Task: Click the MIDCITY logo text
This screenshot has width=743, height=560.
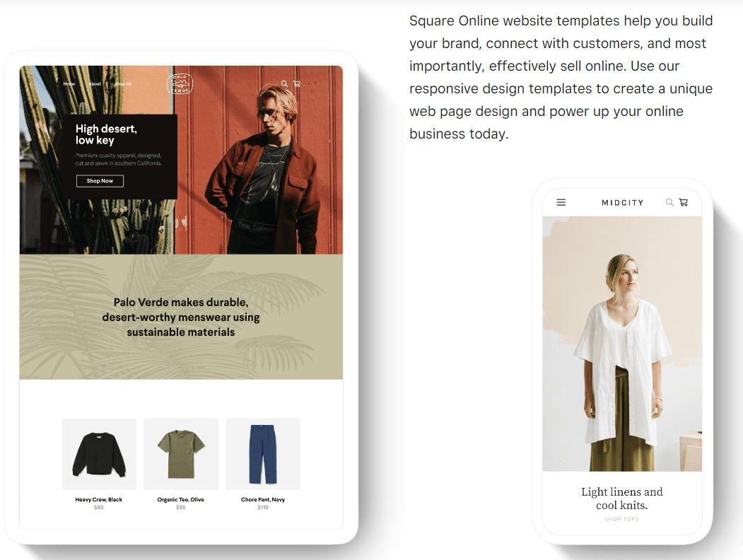Action: (x=622, y=202)
